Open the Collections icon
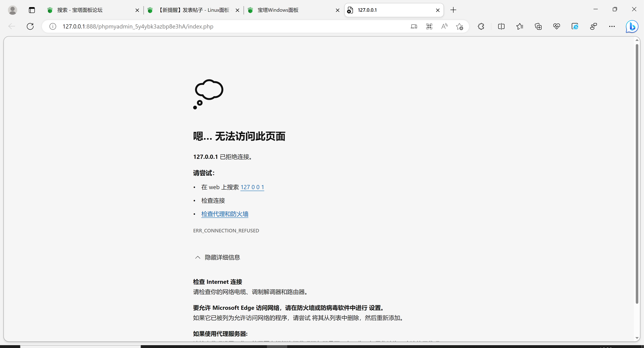 tap(538, 26)
